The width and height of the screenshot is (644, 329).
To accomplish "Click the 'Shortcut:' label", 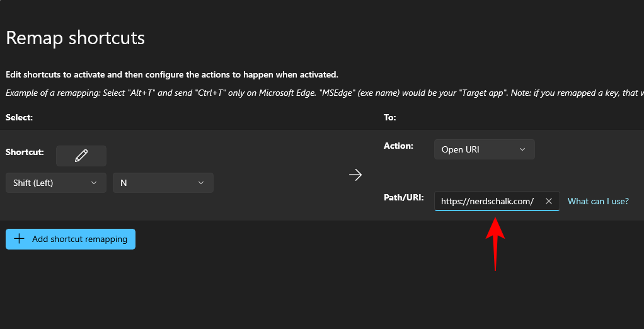I will point(25,152).
